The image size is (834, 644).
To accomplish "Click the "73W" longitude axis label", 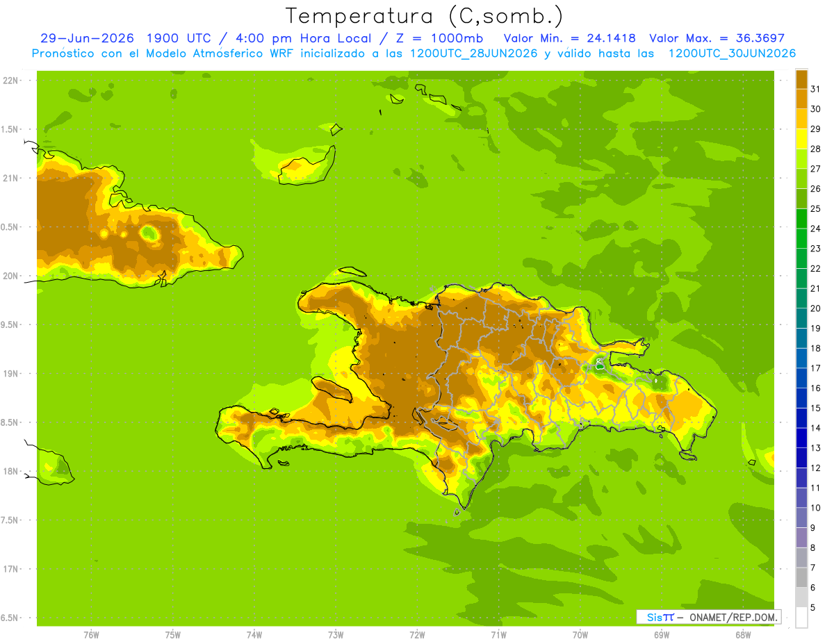I will (336, 635).
